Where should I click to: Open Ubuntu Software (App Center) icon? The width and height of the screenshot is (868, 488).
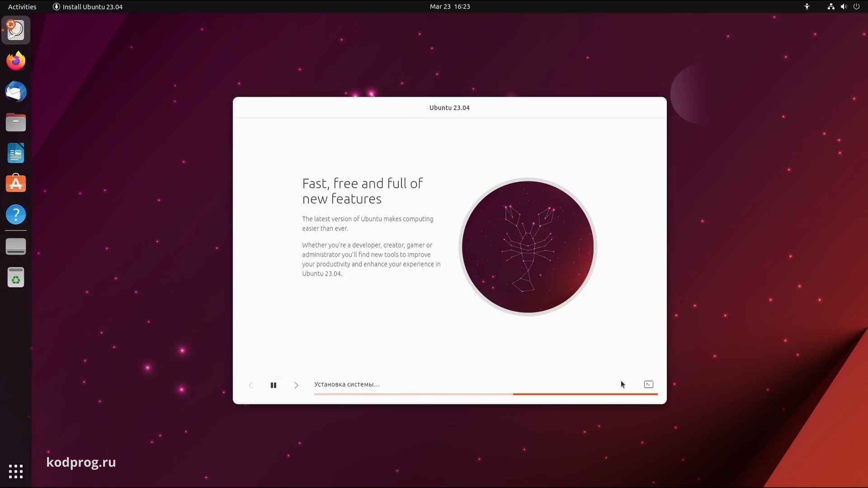(x=16, y=183)
